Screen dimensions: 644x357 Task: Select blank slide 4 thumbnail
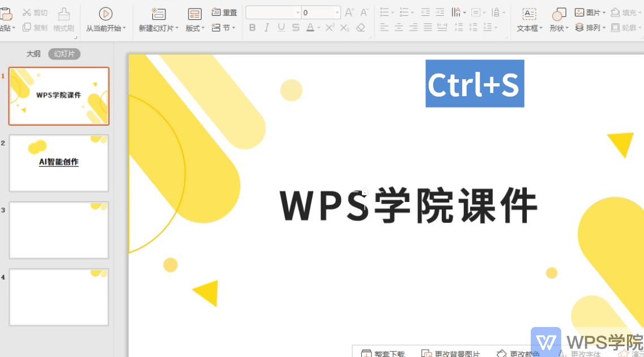click(x=59, y=298)
